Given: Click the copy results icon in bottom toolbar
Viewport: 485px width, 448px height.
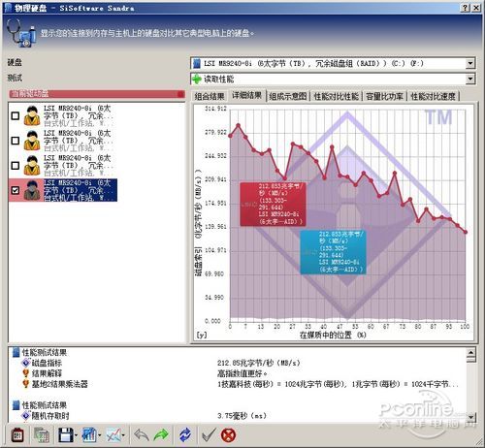Looking at the screenshot, I should point(42,435).
